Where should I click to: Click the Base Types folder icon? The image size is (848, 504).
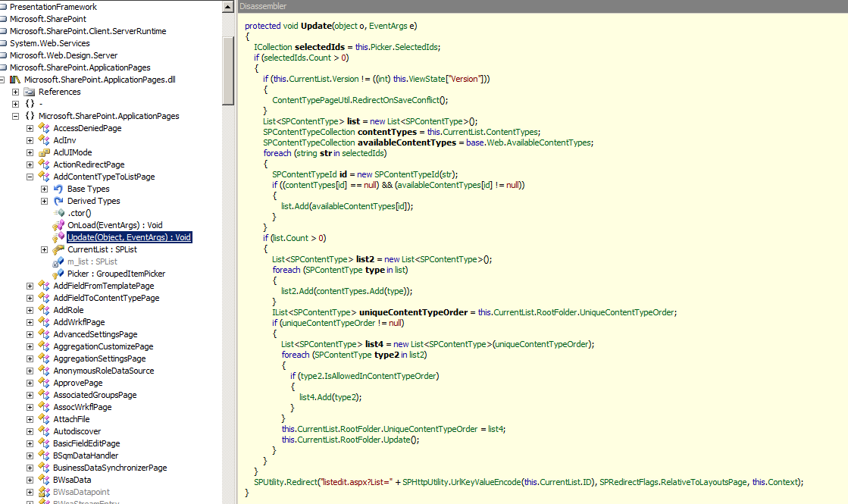[58, 189]
